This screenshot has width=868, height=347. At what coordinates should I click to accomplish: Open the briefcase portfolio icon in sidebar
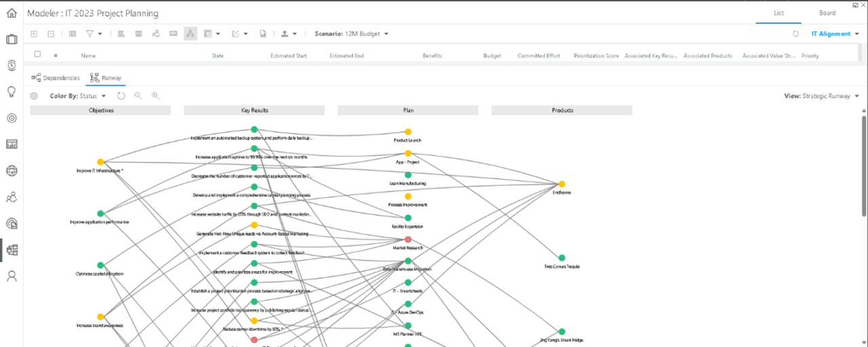(x=11, y=39)
